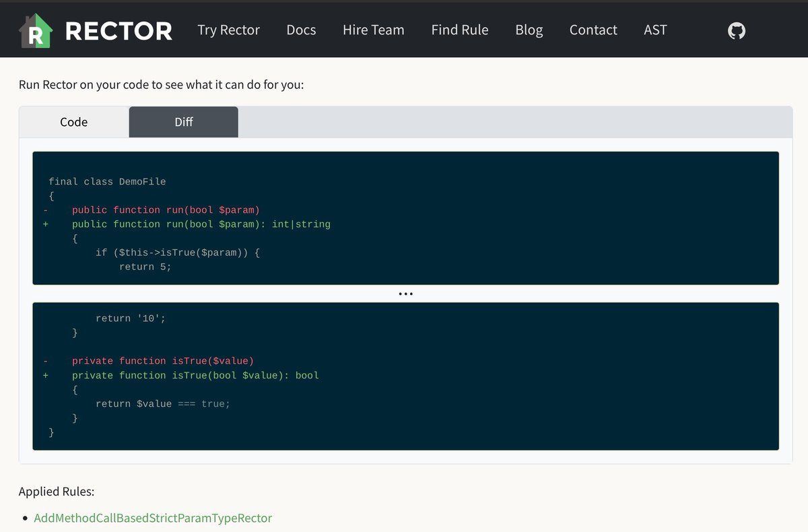
Task: Click the Rector house logo icon
Action: (36, 31)
